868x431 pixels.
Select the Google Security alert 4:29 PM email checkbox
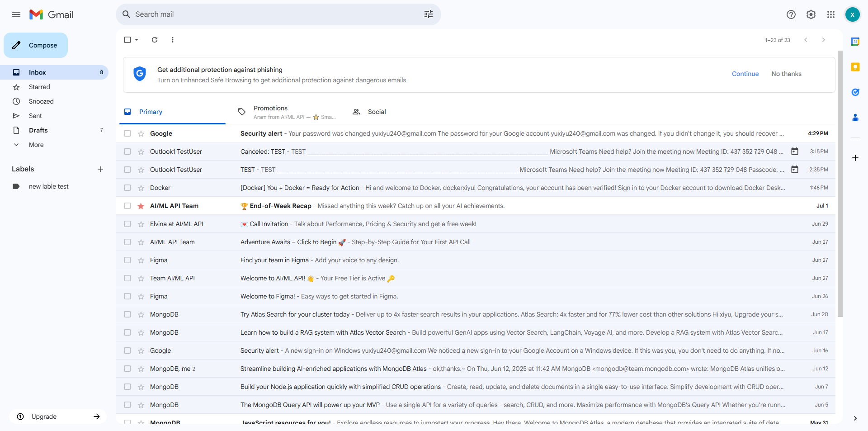click(x=127, y=133)
